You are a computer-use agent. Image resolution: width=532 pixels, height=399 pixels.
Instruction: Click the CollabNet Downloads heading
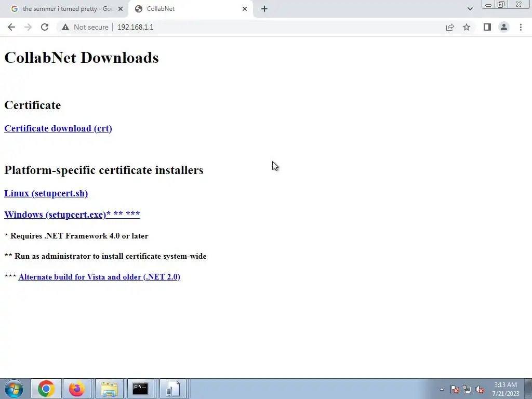(x=82, y=58)
